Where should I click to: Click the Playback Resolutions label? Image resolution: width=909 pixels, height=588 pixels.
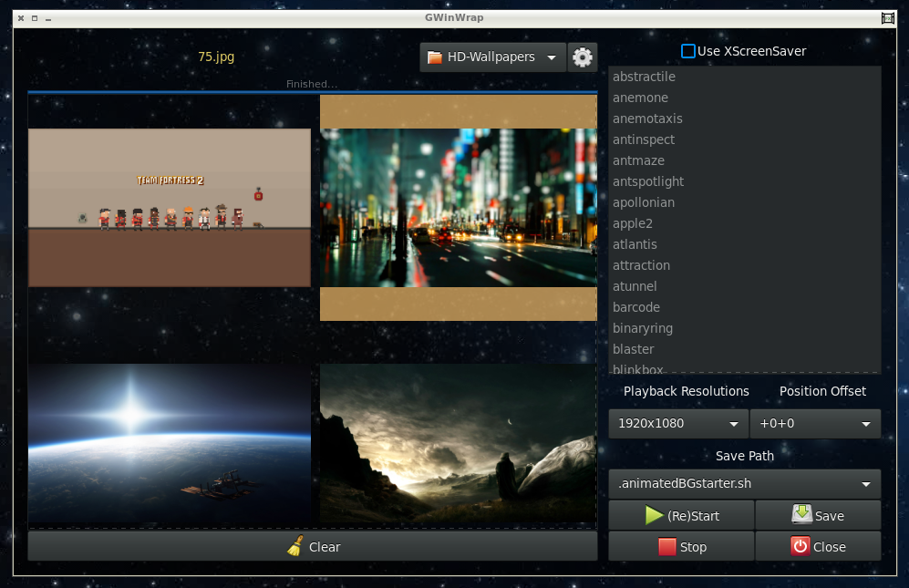pyautogui.click(x=686, y=391)
